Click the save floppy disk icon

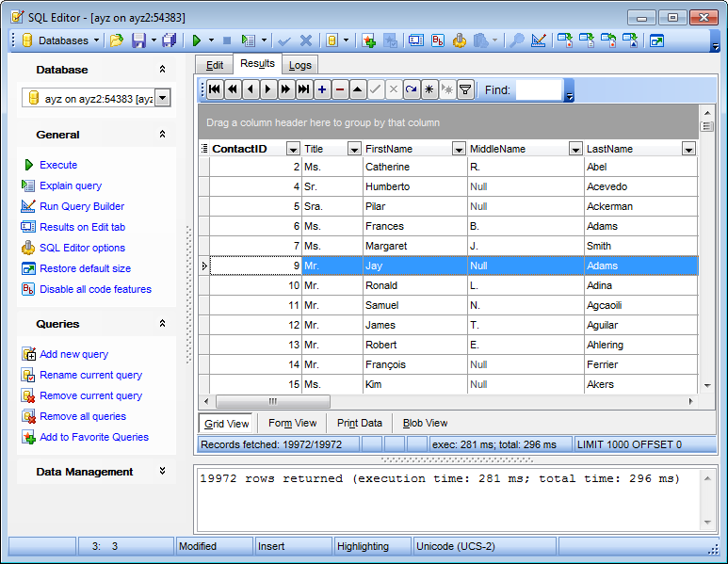138,40
